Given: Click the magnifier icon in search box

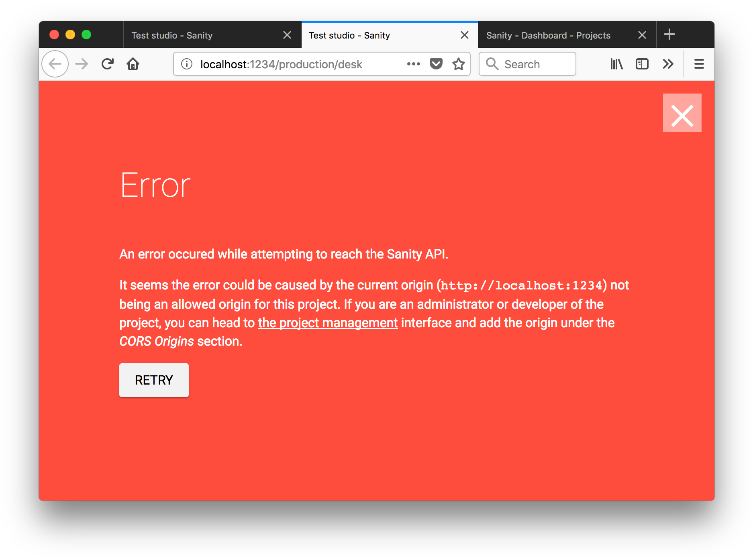Looking at the screenshot, I should tap(492, 64).
